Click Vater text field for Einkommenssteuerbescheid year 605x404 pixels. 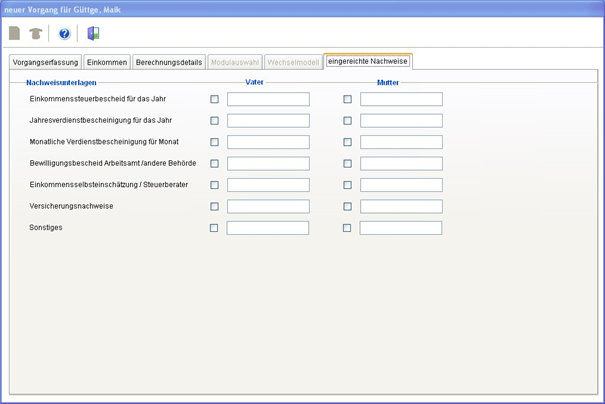pyautogui.click(x=268, y=100)
